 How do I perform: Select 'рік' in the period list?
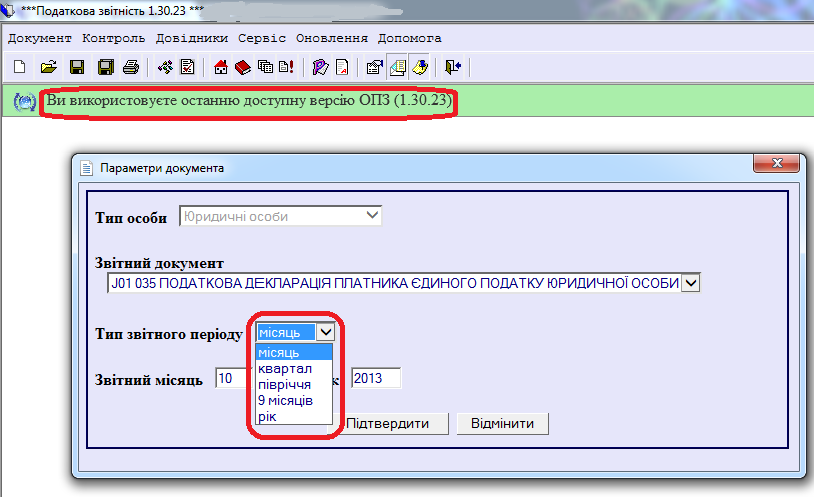268,416
